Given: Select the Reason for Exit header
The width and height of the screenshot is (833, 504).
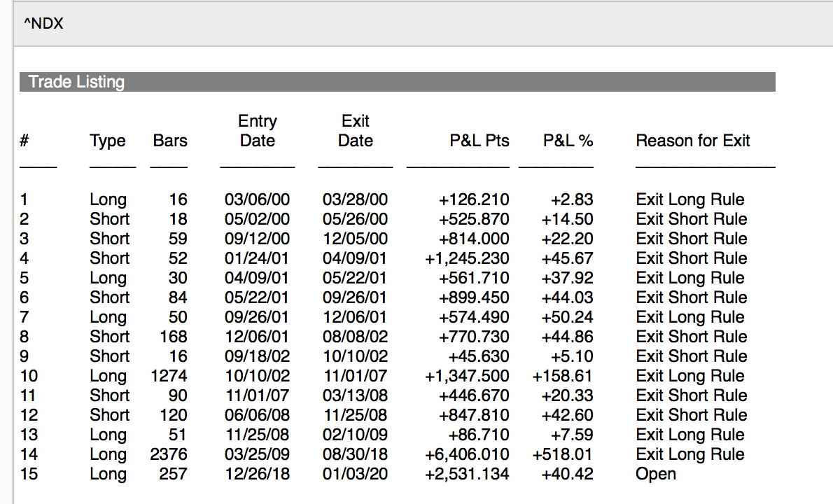Looking at the screenshot, I should [x=692, y=141].
